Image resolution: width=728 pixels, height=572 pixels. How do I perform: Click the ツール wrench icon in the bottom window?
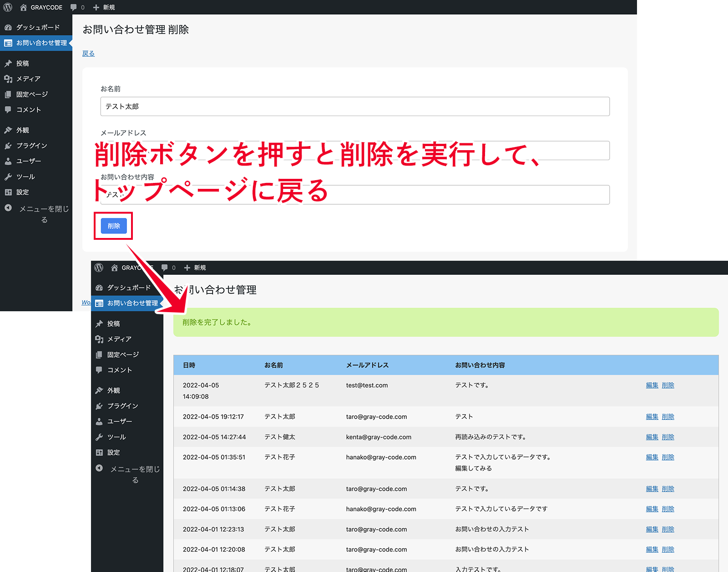[x=99, y=437]
